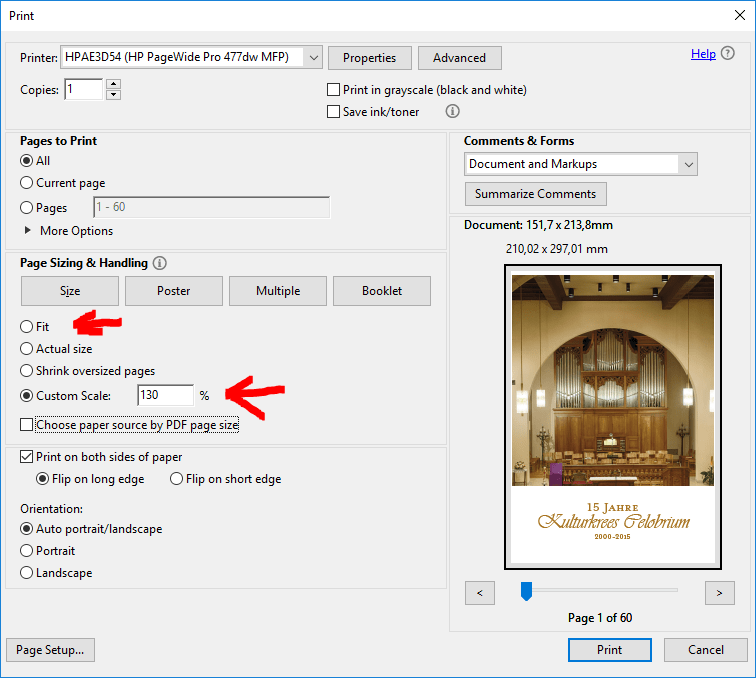756x678 pixels.
Task: Switch to the Multiple tab
Action: (278, 291)
